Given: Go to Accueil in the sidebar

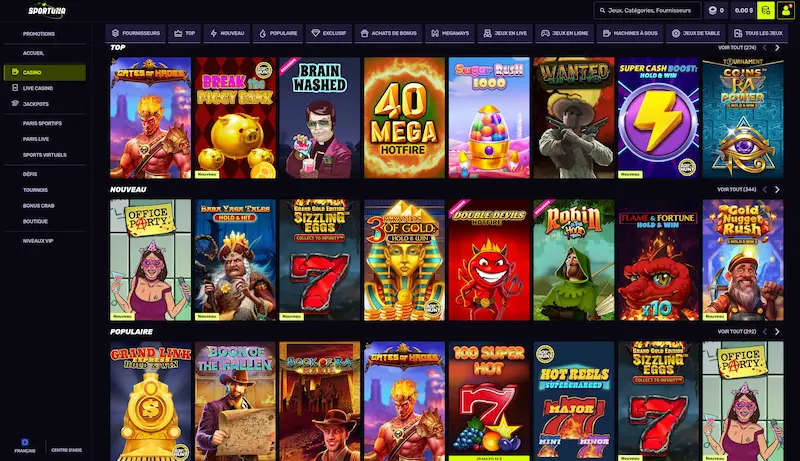Looking at the screenshot, I should (x=33, y=53).
